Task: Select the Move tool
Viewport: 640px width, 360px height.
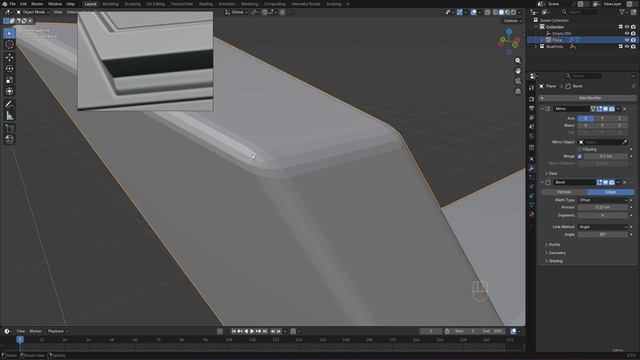Action: (9, 58)
